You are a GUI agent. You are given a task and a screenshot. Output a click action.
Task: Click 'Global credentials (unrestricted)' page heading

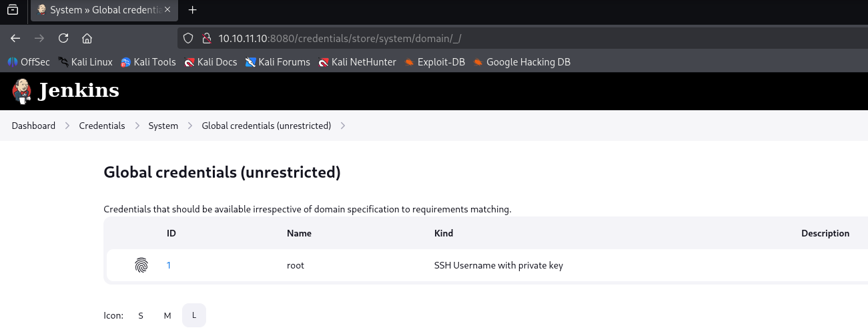pos(222,172)
